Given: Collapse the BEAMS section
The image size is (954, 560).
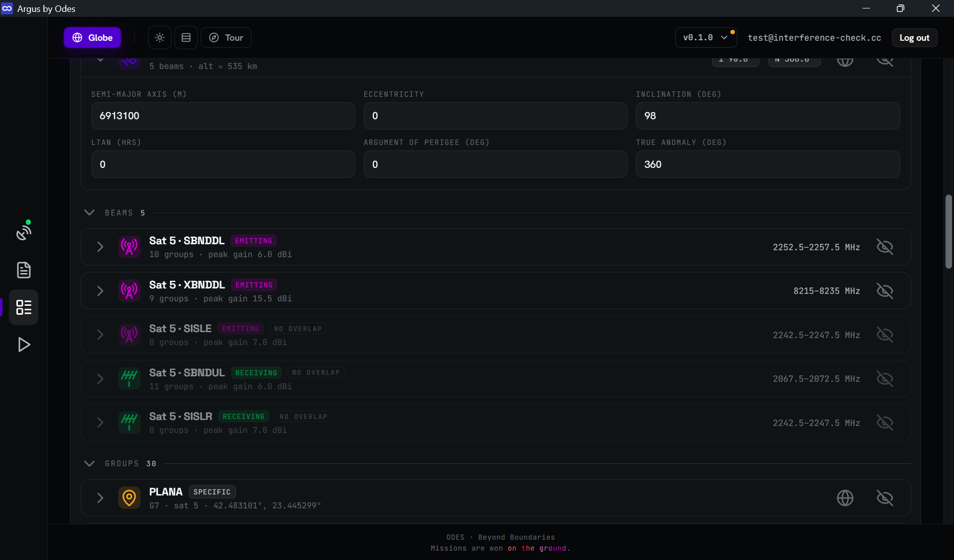Looking at the screenshot, I should [x=89, y=212].
